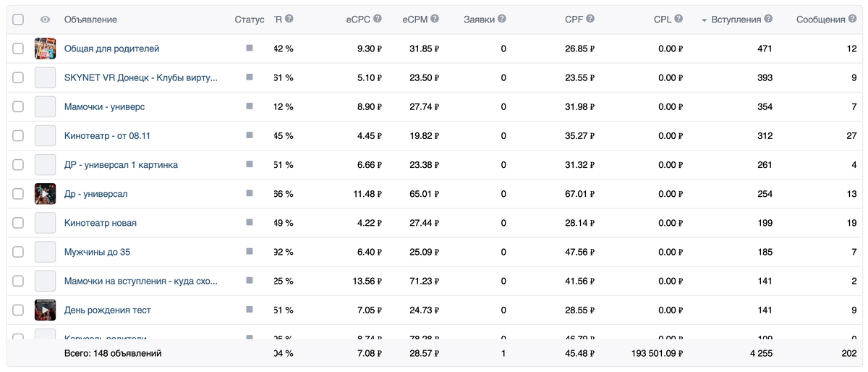Click the sort arrow beside Вступления
The height and width of the screenshot is (372, 868).
705,20
